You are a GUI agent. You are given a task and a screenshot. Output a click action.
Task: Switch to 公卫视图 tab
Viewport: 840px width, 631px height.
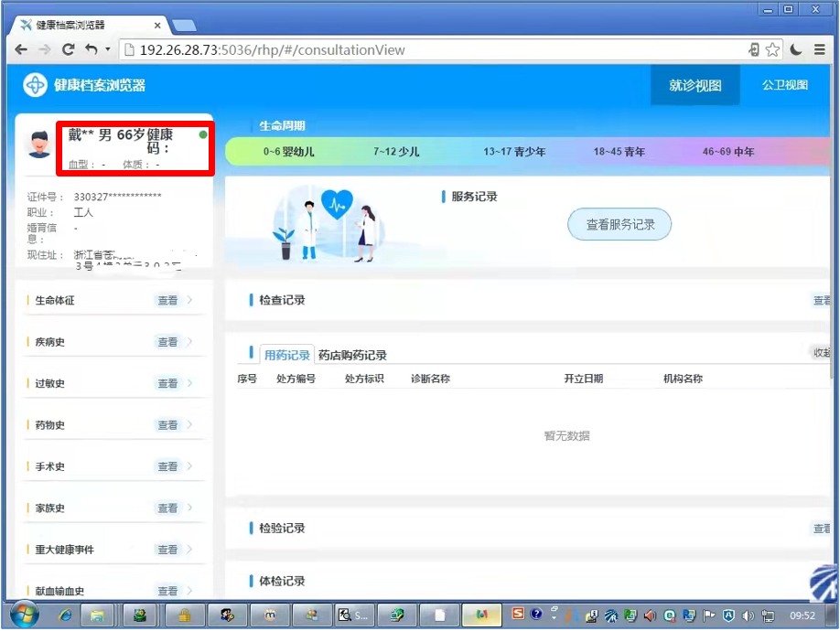(785, 85)
